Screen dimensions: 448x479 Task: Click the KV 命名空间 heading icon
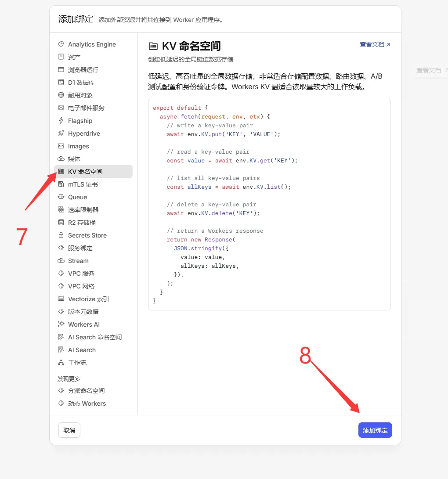[153, 46]
